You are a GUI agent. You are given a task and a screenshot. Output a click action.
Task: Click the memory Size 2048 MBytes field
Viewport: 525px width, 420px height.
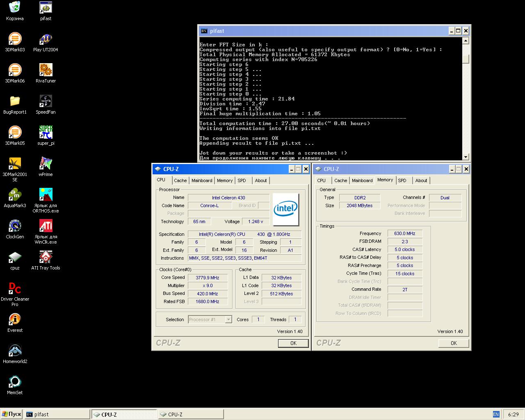point(360,205)
